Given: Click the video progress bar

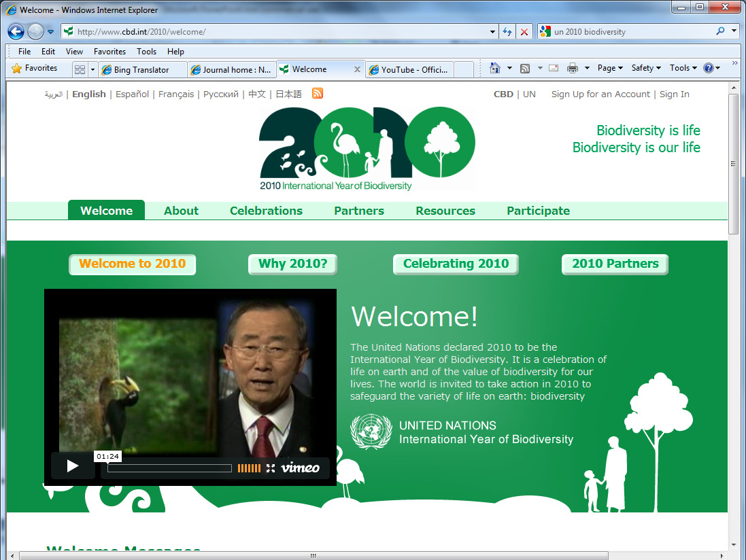Looking at the screenshot, I should (169, 468).
